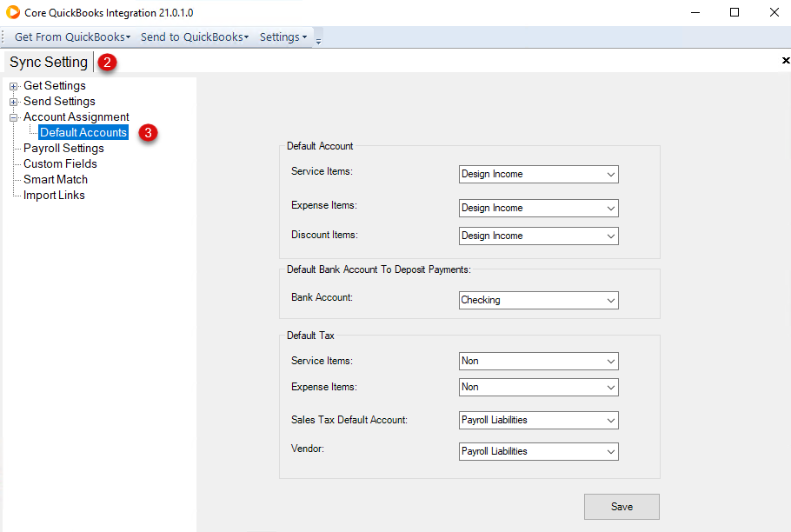This screenshot has width=791, height=532.
Task: Open Default Account Expense Items dropdown
Action: [x=538, y=208]
